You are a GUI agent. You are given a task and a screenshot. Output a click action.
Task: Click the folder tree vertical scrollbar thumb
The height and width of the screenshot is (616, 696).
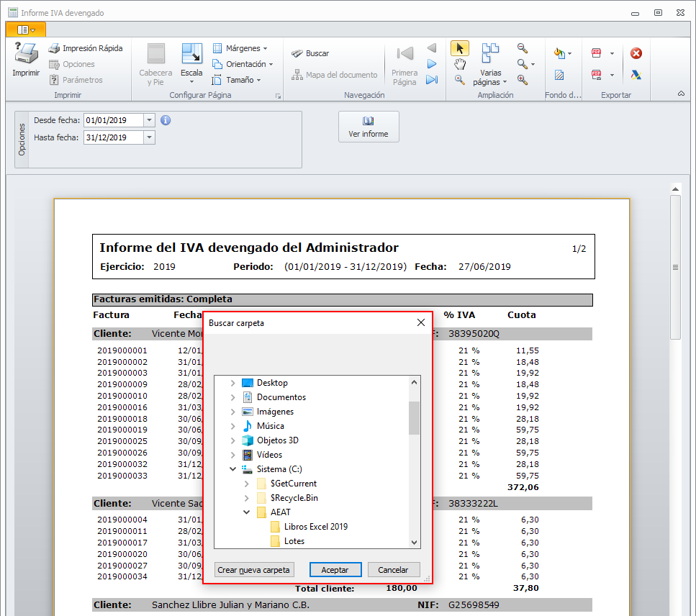[414, 417]
